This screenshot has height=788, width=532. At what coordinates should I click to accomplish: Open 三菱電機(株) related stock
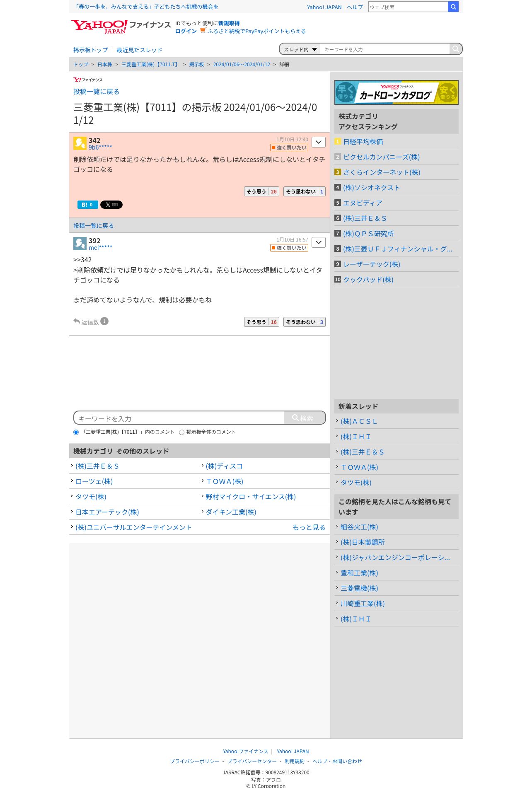pos(359,588)
